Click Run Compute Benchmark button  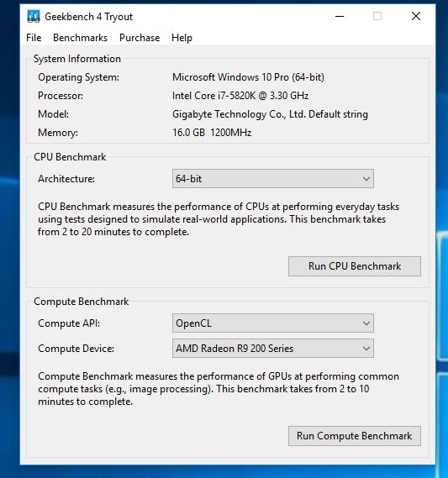[x=355, y=436]
